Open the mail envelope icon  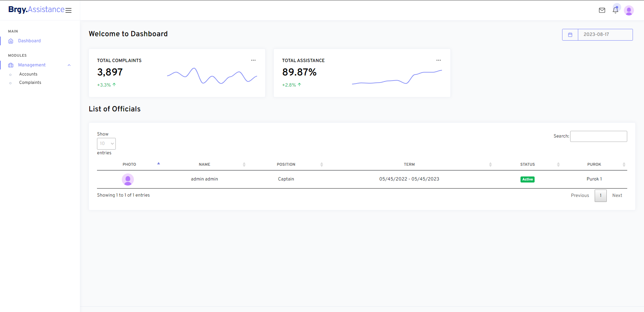click(x=602, y=10)
